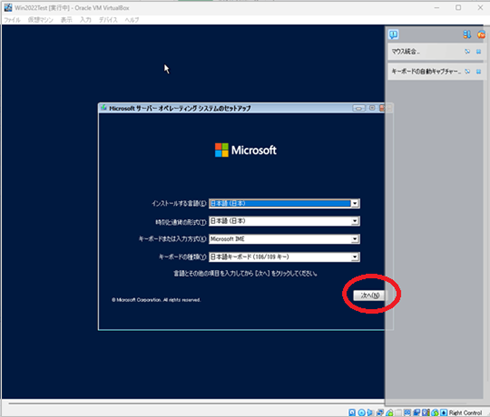Image resolution: width=490 pixels, height=417 pixels.
Task: Click the do-not-show-again icon on マウス統合 notification
Action: [467, 52]
